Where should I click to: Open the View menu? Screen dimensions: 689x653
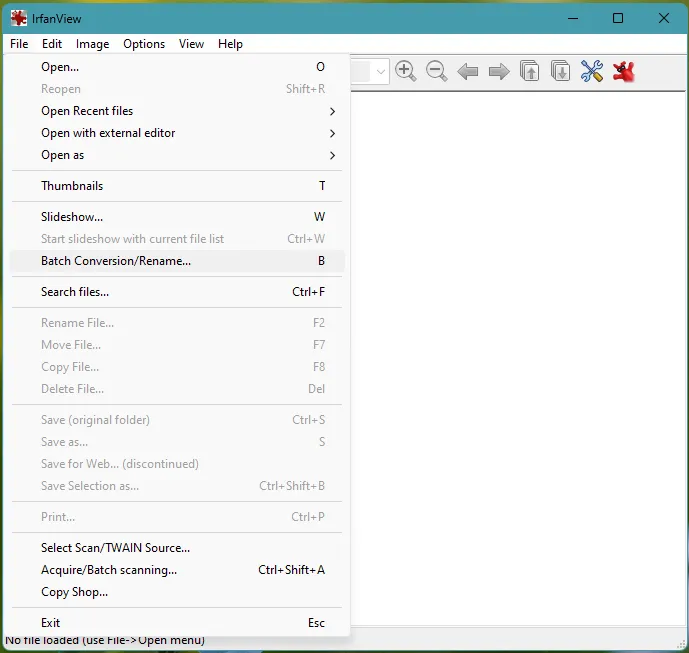[x=191, y=44]
